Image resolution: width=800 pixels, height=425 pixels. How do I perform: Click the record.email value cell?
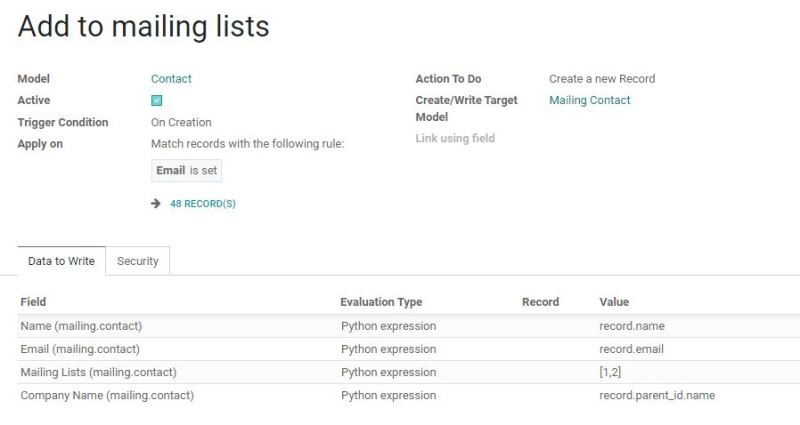[x=631, y=349]
